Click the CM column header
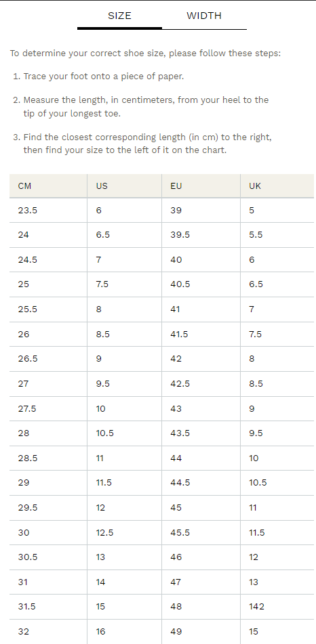This screenshot has width=316, height=644. (48, 186)
